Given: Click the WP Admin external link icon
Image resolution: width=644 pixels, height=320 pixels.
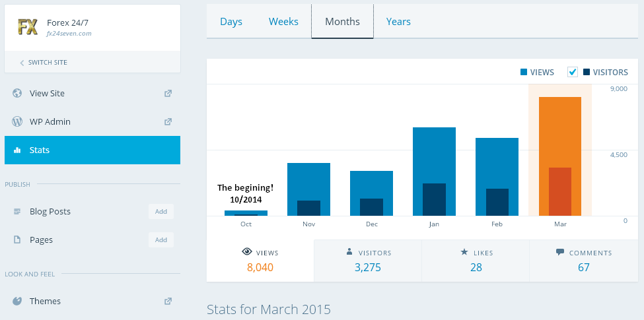Looking at the screenshot, I should click(x=168, y=121).
